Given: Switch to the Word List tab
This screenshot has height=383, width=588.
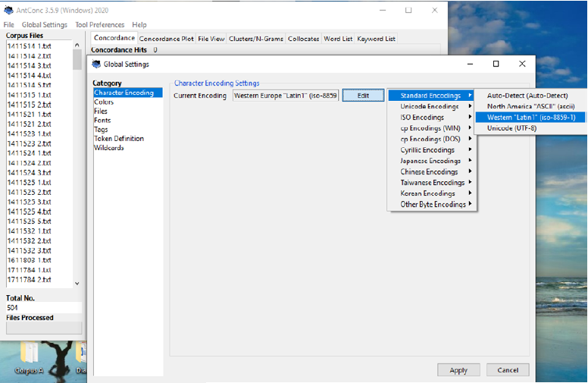Looking at the screenshot, I should (x=338, y=39).
